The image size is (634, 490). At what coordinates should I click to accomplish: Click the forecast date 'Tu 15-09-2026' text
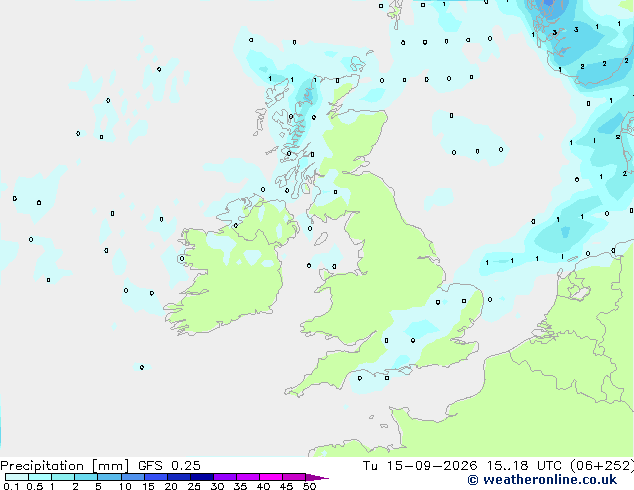pos(420,466)
